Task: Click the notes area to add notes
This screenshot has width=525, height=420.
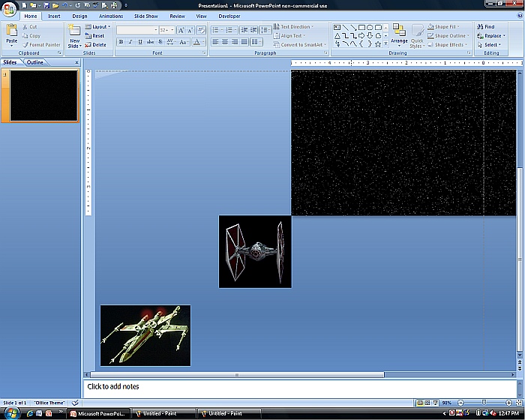Action: [x=300, y=387]
